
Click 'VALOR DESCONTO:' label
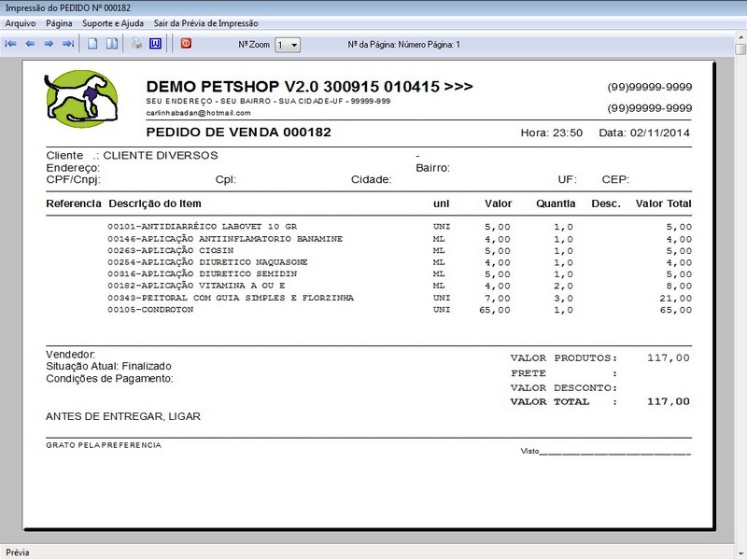[564, 388]
